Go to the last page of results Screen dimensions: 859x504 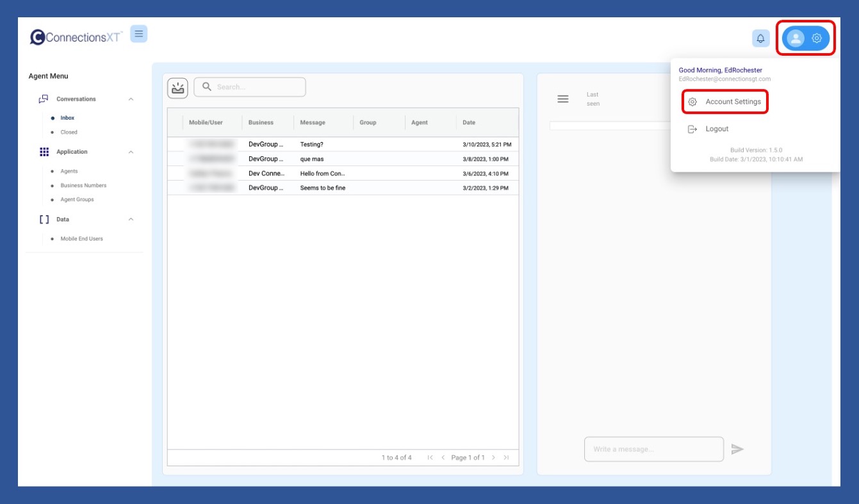coord(506,458)
